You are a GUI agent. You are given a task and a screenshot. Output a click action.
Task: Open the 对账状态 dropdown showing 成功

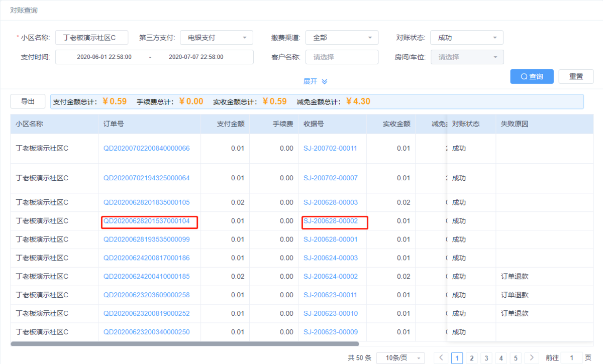click(467, 37)
